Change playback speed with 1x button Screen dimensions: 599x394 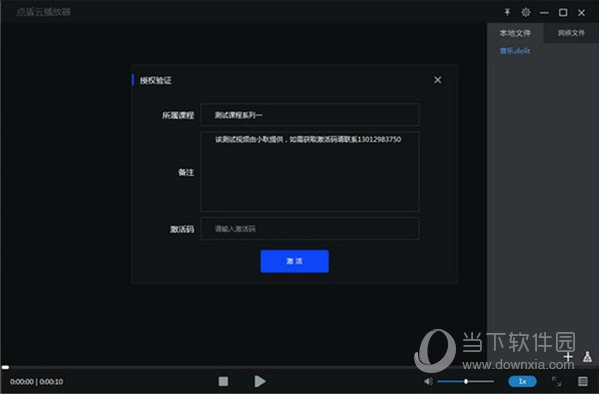point(522,381)
